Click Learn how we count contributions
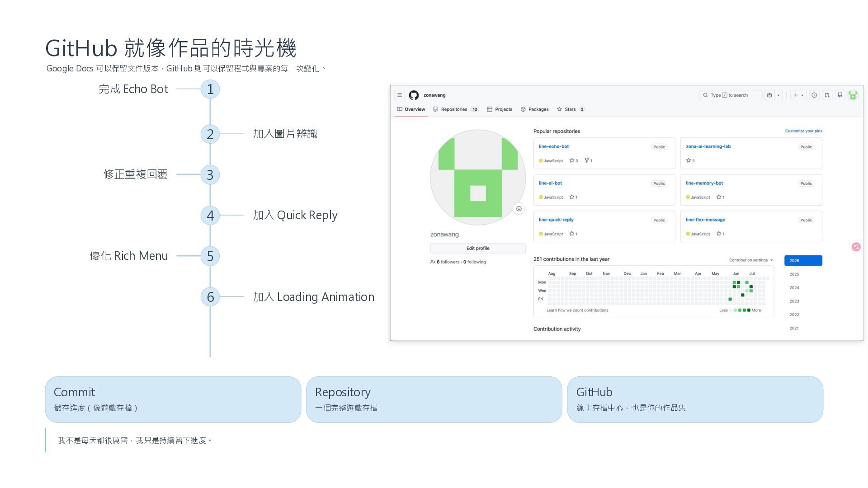The image size is (868, 488). point(577,310)
